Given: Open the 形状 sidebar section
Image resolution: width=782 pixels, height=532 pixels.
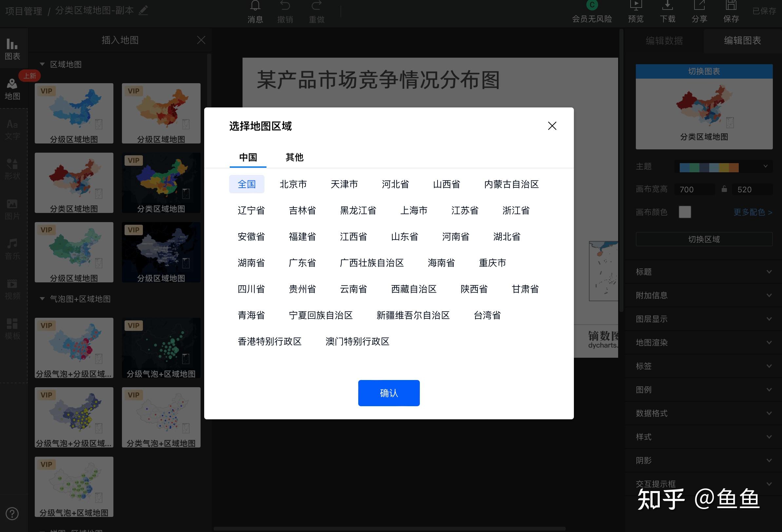Looking at the screenshot, I should (x=12, y=169).
